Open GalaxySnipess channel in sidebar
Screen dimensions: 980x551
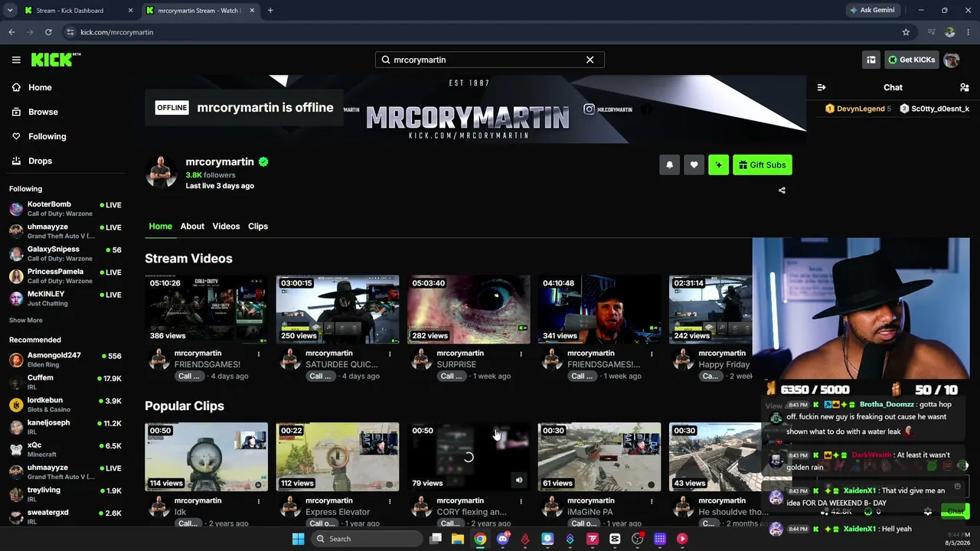65,253
